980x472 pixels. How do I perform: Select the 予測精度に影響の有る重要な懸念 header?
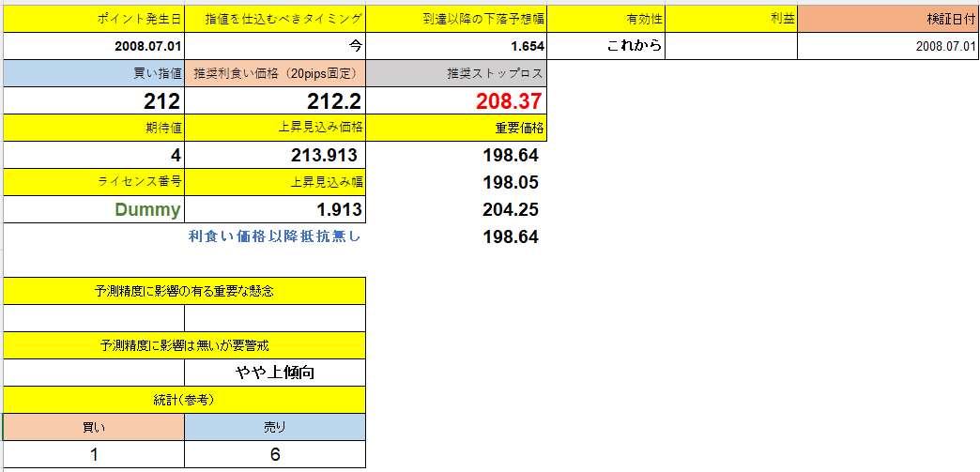pyautogui.click(x=184, y=291)
